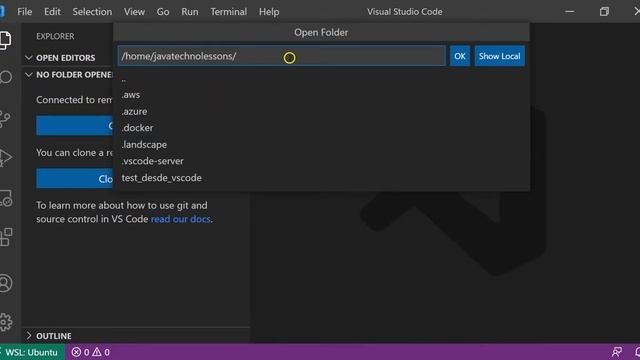Open the Help menu
Image resolution: width=640 pixels, height=360 pixels.
pyautogui.click(x=269, y=12)
